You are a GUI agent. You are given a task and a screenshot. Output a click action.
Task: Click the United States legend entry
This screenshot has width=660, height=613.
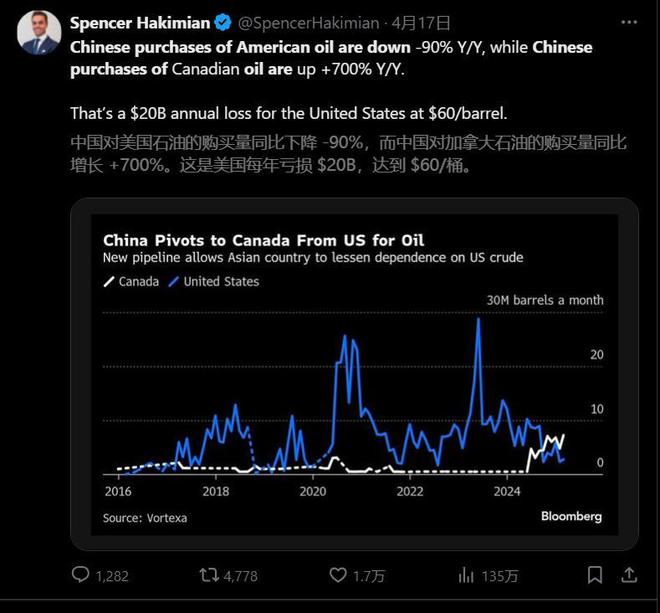(x=213, y=282)
